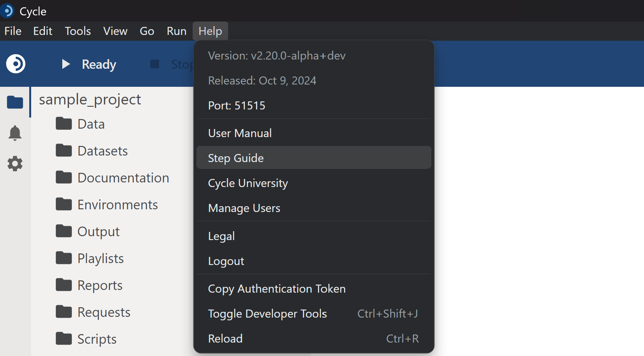Expand the Scripts folder

point(97,339)
